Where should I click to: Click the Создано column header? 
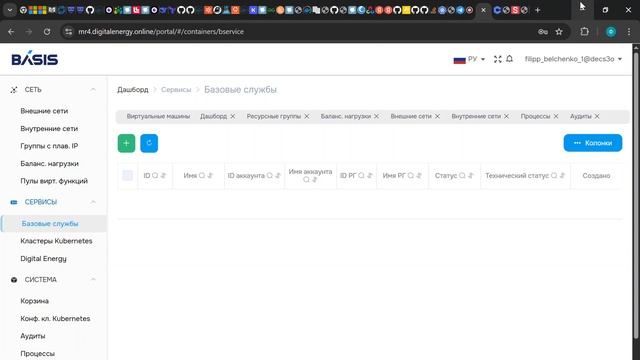click(x=596, y=176)
